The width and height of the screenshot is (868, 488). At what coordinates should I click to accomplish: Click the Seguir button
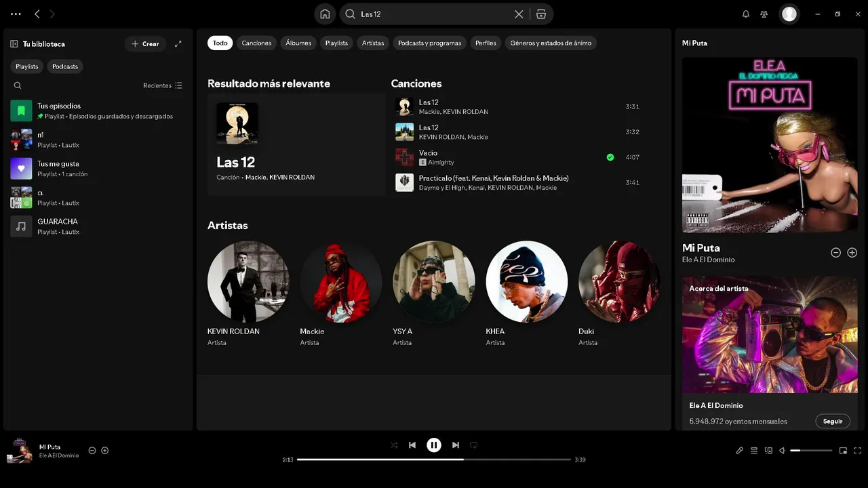pos(833,421)
